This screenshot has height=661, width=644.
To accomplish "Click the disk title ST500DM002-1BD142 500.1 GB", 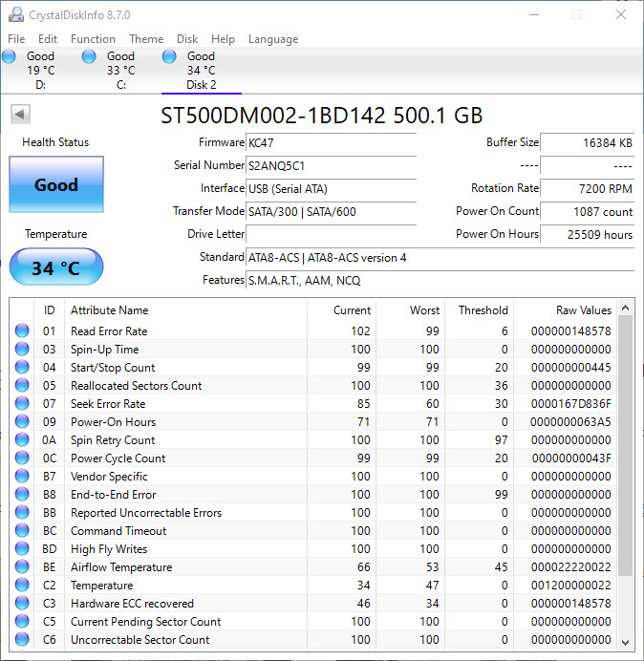I will pyautogui.click(x=321, y=115).
